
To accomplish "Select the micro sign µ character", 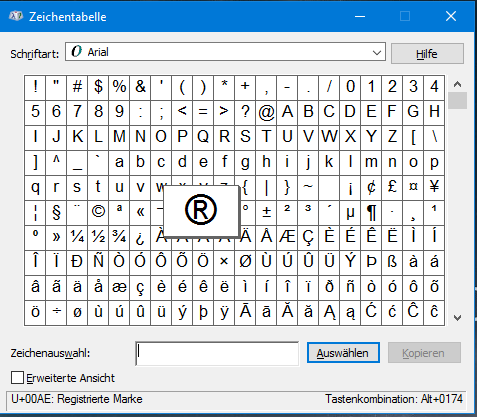I will [350, 213].
